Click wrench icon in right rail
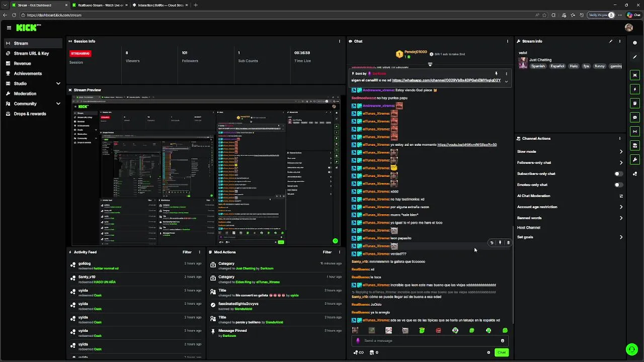 tap(635, 159)
